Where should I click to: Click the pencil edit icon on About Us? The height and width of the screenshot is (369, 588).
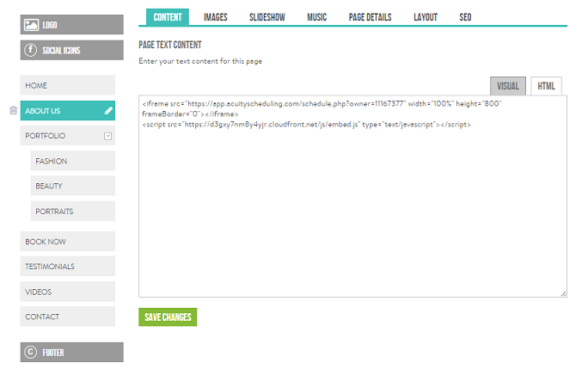click(x=108, y=111)
